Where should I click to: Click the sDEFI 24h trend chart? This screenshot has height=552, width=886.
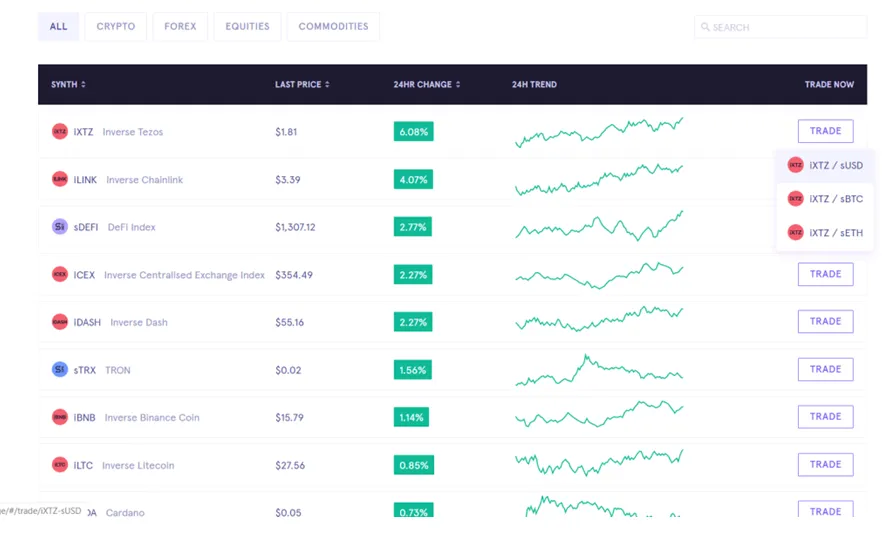coord(599,226)
